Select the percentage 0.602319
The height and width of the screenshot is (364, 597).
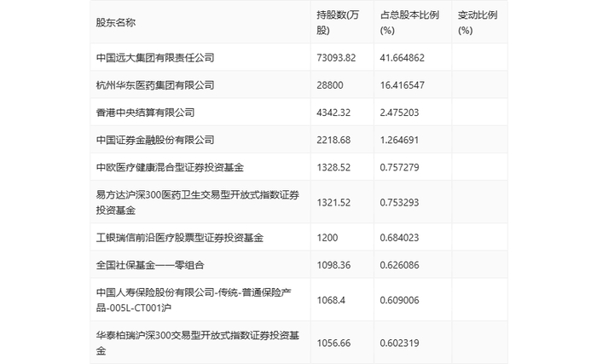click(x=399, y=343)
